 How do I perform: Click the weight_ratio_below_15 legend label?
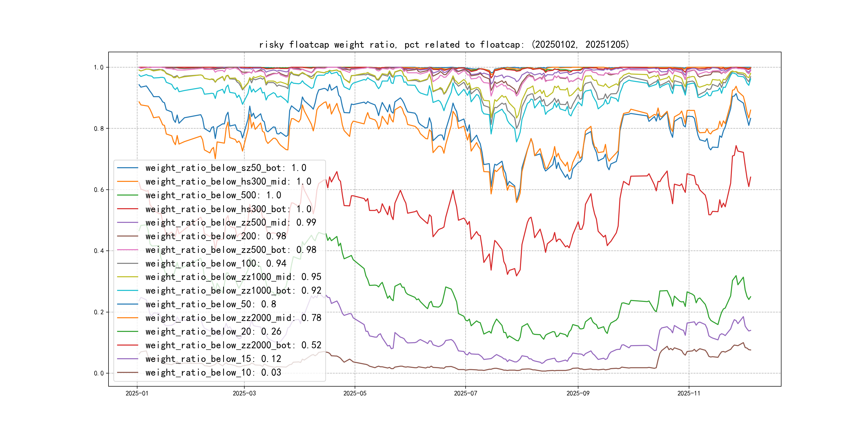pyautogui.click(x=213, y=359)
